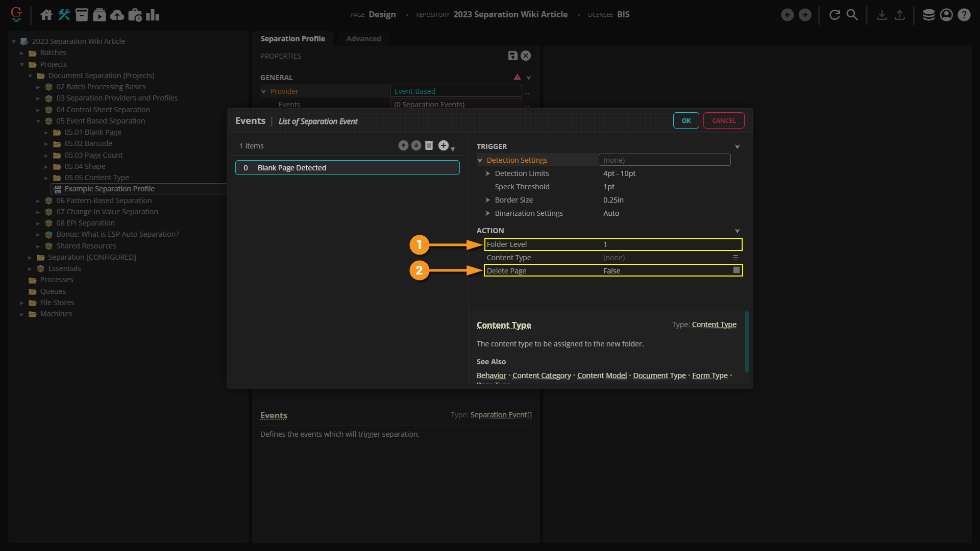Click the Home icon in top toolbar
The image size is (980, 551).
(x=46, y=15)
